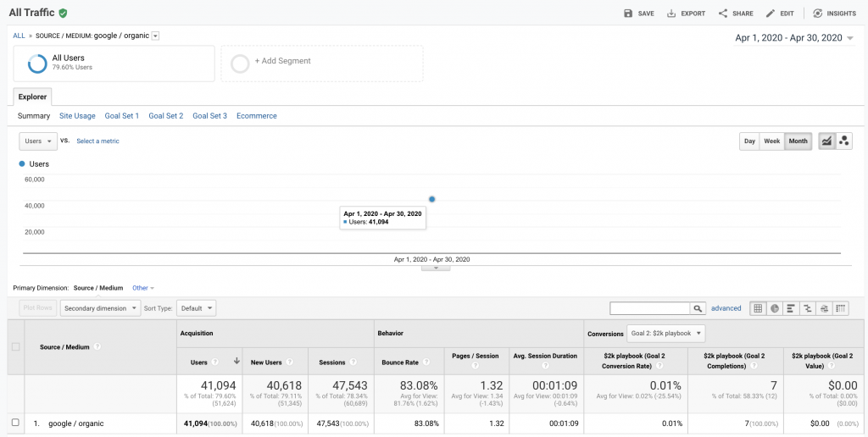
Task: Click the $2k playbook Completions header
Action: click(x=734, y=362)
